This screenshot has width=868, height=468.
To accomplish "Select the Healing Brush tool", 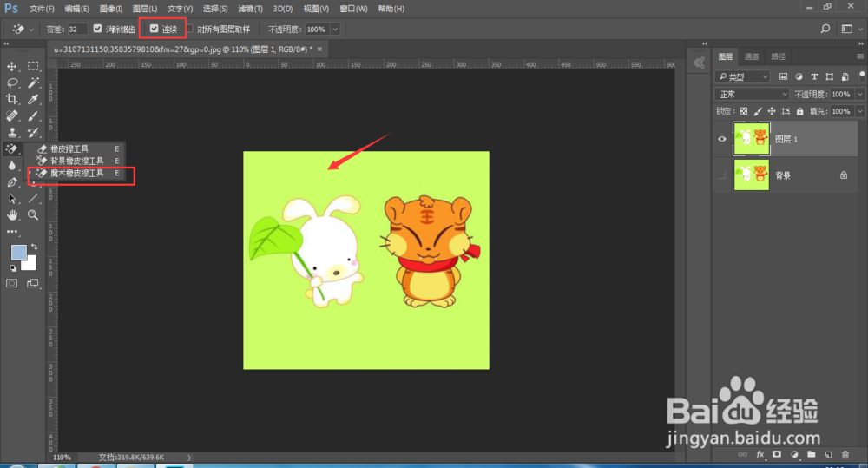I will tap(11, 115).
